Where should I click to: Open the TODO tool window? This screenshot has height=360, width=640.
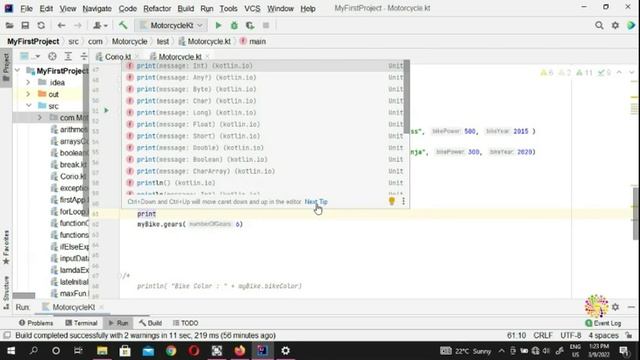186,323
